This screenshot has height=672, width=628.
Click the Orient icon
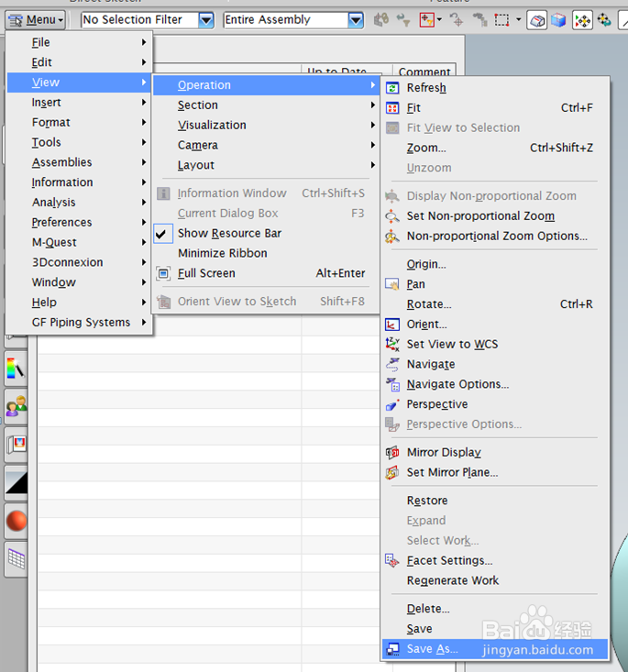(x=392, y=325)
